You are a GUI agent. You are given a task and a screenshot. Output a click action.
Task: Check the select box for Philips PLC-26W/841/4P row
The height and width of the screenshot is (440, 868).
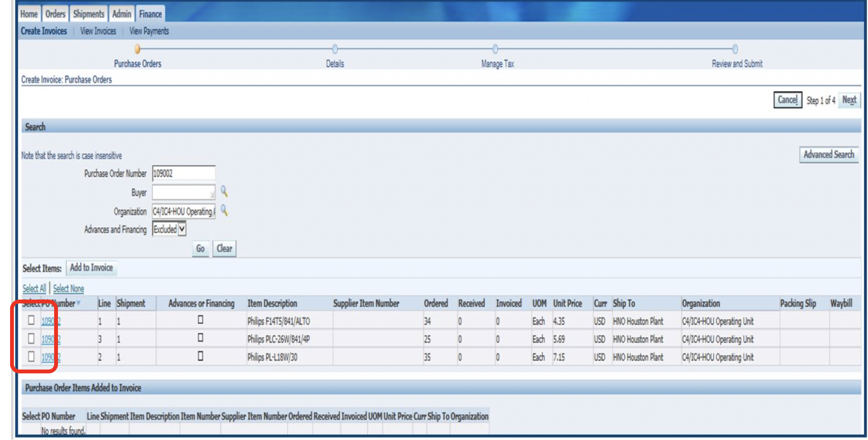[x=31, y=338]
